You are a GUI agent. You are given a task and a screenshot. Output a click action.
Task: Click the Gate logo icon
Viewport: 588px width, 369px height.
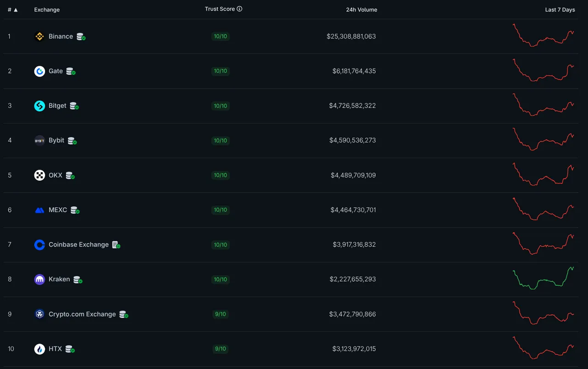(x=40, y=71)
